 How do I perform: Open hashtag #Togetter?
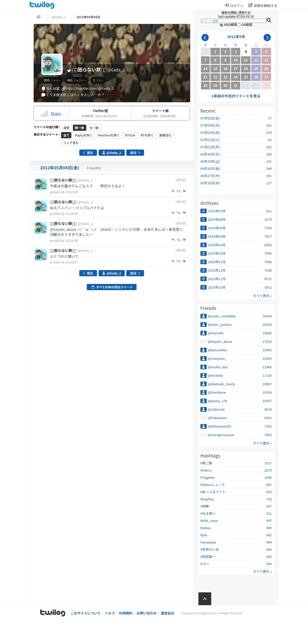(208, 477)
